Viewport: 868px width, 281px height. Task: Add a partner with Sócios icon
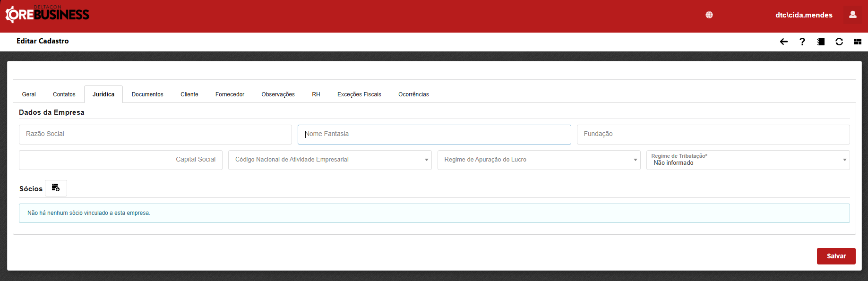[56, 188]
